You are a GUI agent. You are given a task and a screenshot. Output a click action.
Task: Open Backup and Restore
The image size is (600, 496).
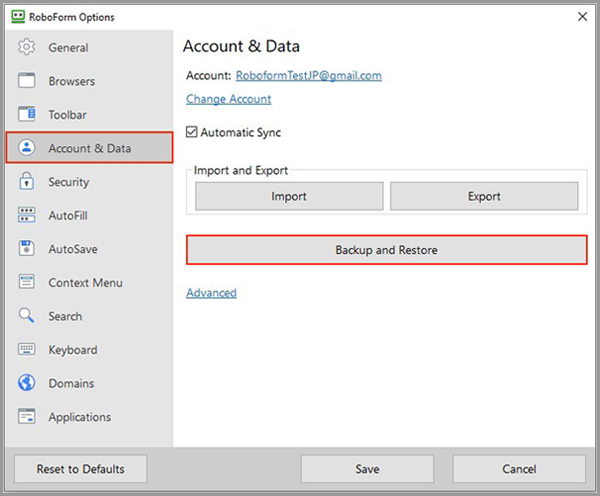point(386,250)
